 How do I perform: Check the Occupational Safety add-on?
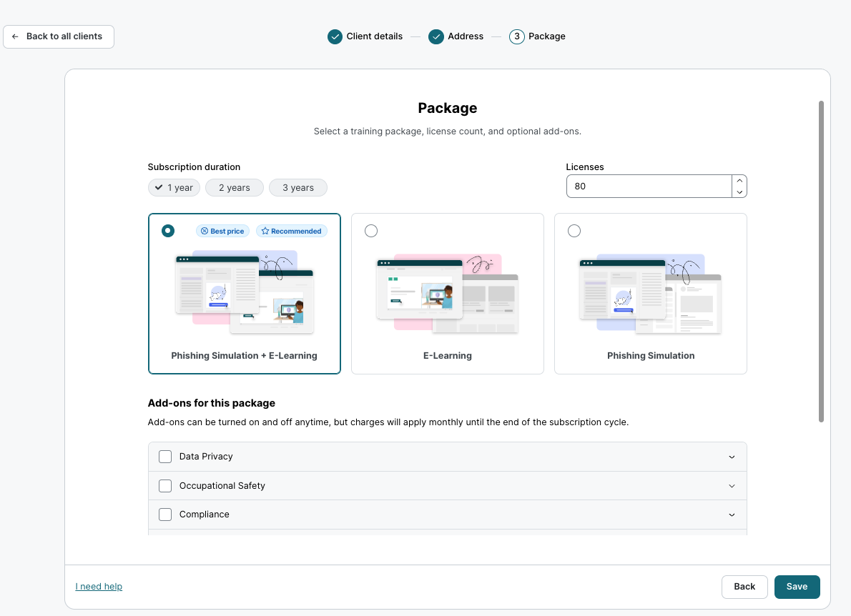pyautogui.click(x=165, y=486)
